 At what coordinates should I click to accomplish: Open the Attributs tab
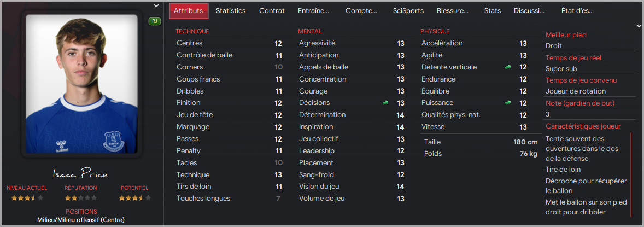[x=189, y=11]
